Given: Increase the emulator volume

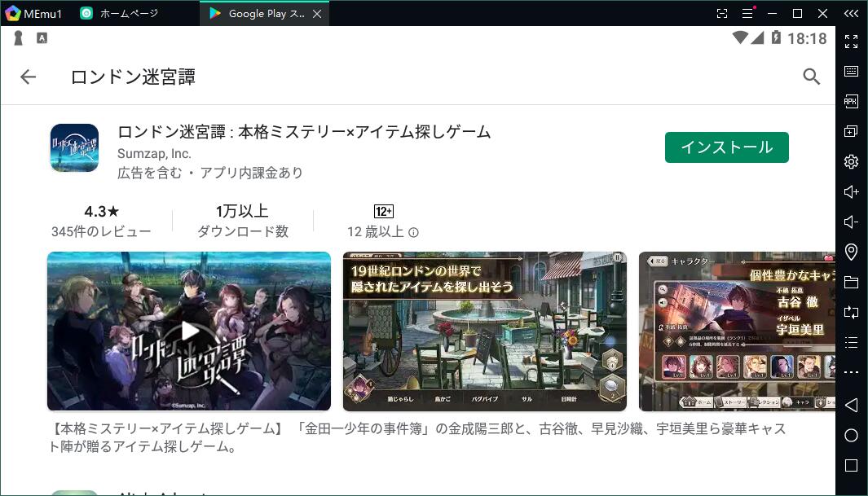Looking at the screenshot, I should (x=851, y=191).
